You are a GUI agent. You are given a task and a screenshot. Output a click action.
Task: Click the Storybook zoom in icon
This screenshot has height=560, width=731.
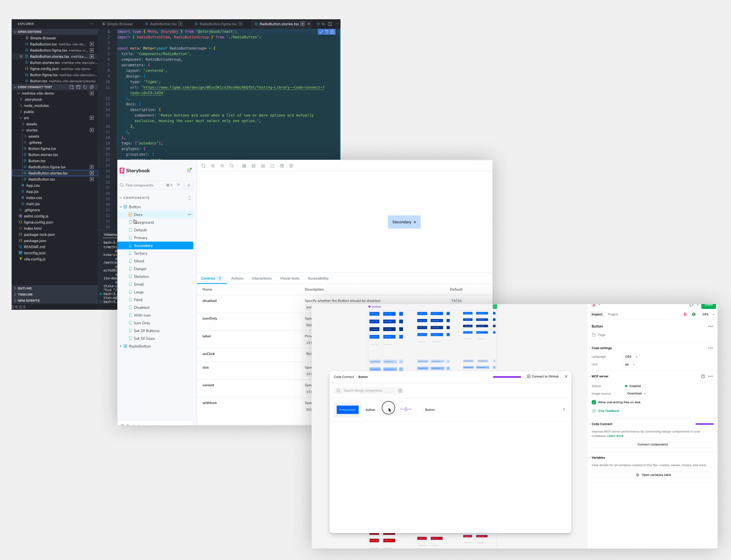pos(213,166)
